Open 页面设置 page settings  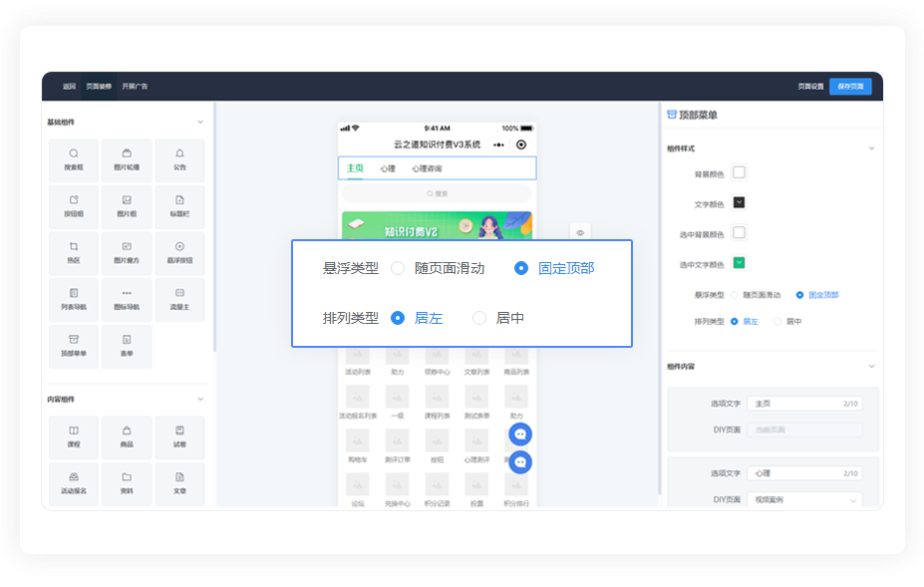(x=810, y=86)
